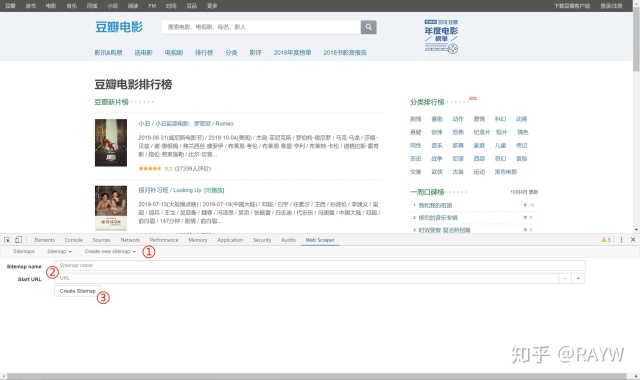Open 影讯&购票 in navigation
This screenshot has height=380, width=640.
click(109, 53)
